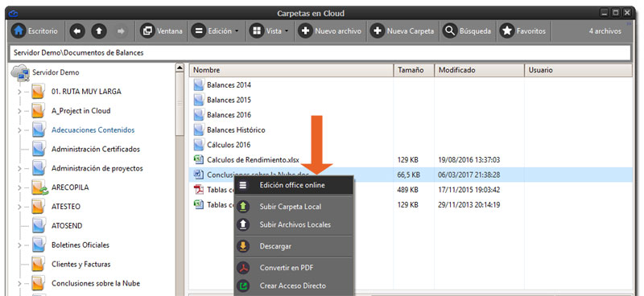The width and height of the screenshot is (644, 296).
Task: Click Excel icon of Calculos de Rendimiento
Action: pyautogui.click(x=198, y=159)
